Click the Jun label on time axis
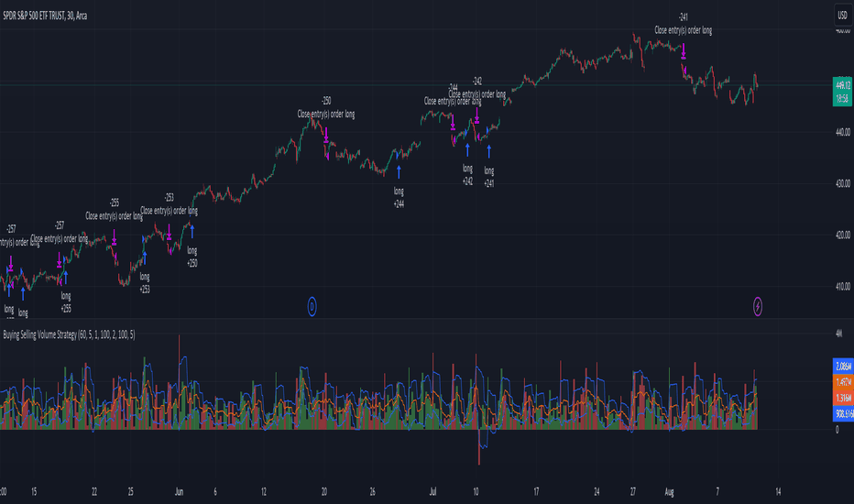Viewport: 854px width, 504px height. 180,492
